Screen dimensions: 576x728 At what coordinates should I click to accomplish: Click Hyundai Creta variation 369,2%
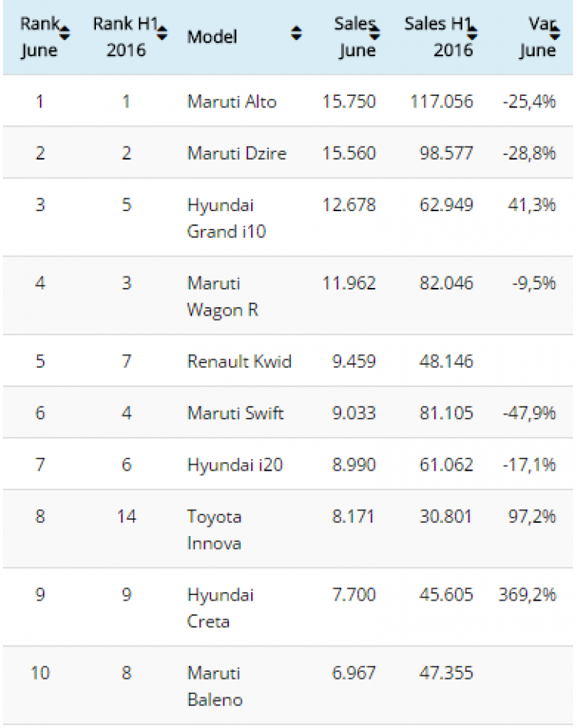tap(527, 594)
